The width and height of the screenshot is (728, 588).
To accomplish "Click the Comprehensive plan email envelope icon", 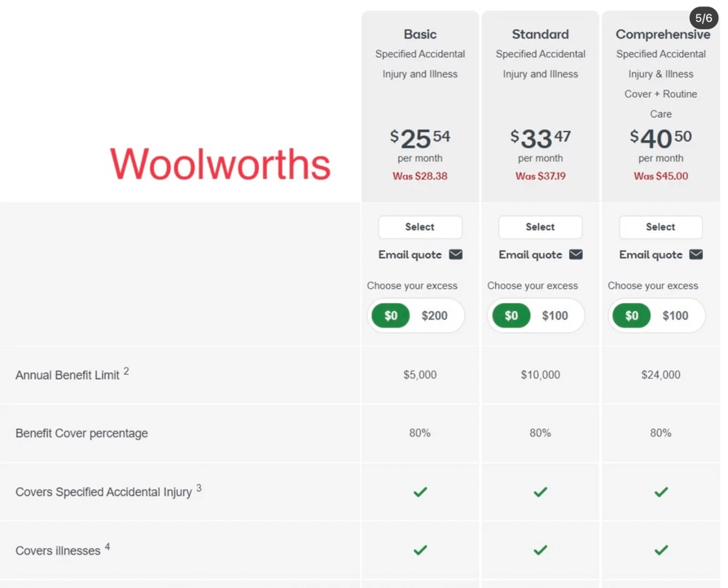I will pos(696,255).
